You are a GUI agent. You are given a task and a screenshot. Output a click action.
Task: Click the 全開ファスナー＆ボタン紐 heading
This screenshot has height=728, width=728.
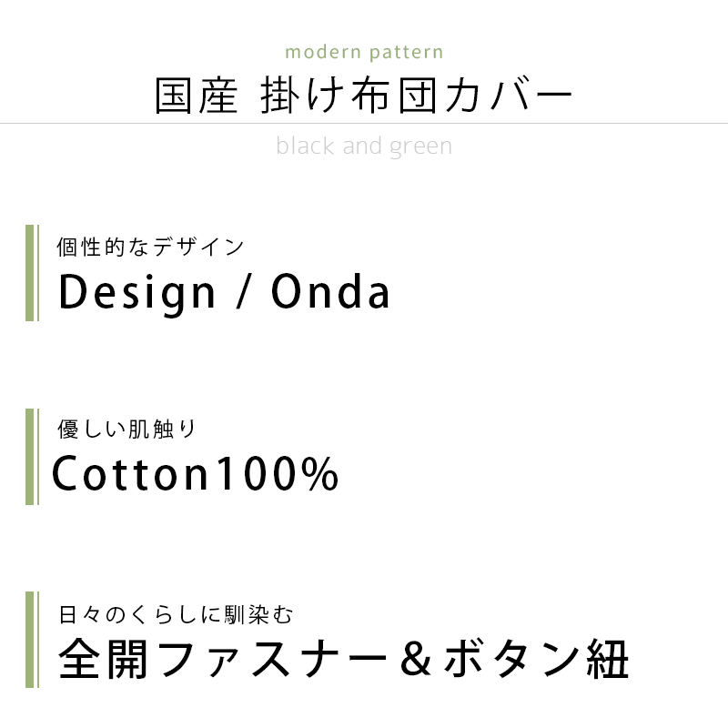(x=344, y=658)
